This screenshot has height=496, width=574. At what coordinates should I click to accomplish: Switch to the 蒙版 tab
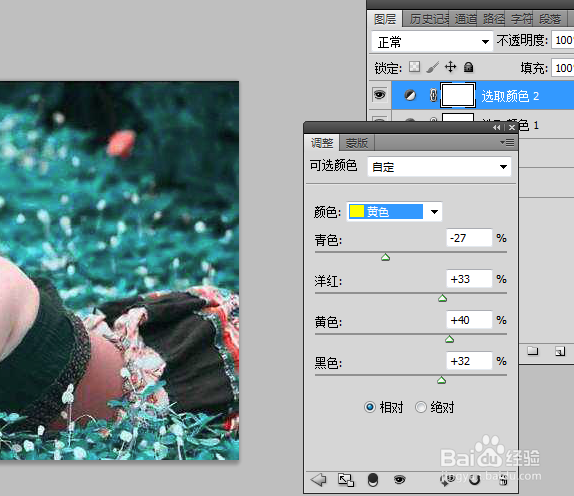click(x=357, y=143)
